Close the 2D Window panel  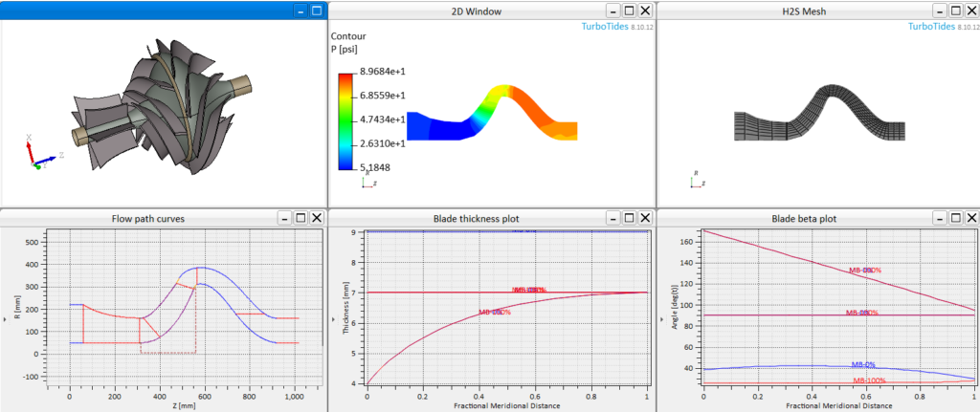coord(645,11)
